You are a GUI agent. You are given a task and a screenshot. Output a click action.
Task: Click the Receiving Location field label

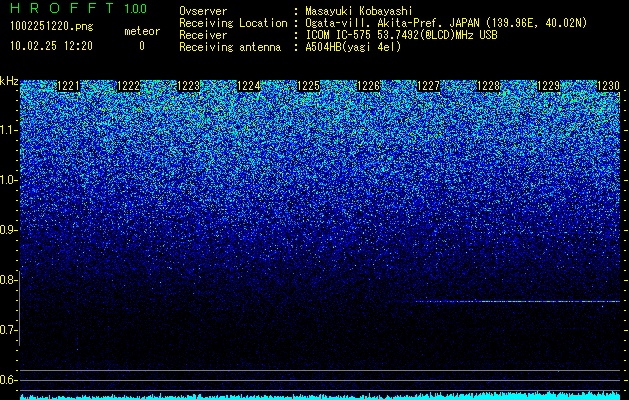[x=233, y=23]
